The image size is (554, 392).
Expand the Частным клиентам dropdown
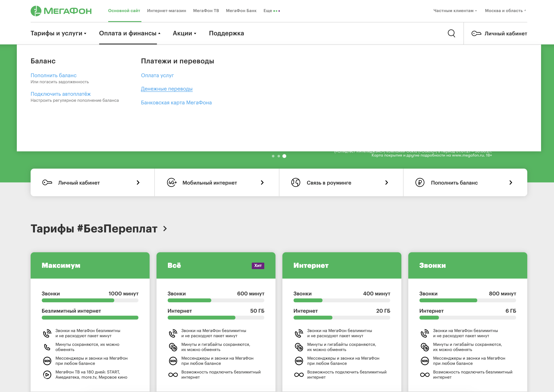(x=455, y=11)
